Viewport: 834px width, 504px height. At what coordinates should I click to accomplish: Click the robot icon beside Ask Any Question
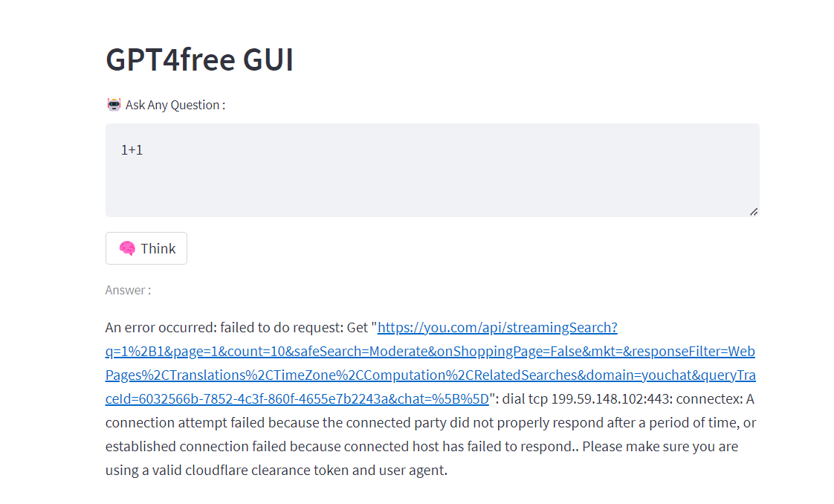click(113, 104)
